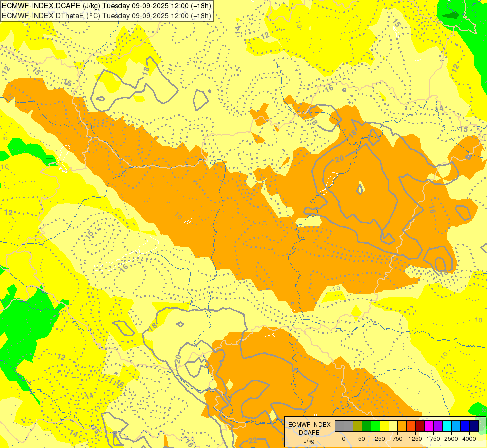Click the orange-red legend swatch

pyautogui.click(x=411, y=426)
